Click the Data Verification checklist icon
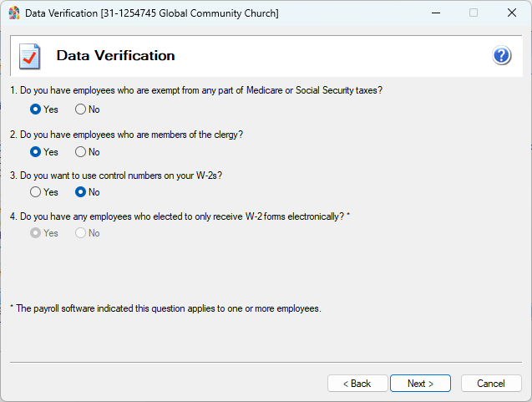The image size is (532, 402). click(30, 56)
